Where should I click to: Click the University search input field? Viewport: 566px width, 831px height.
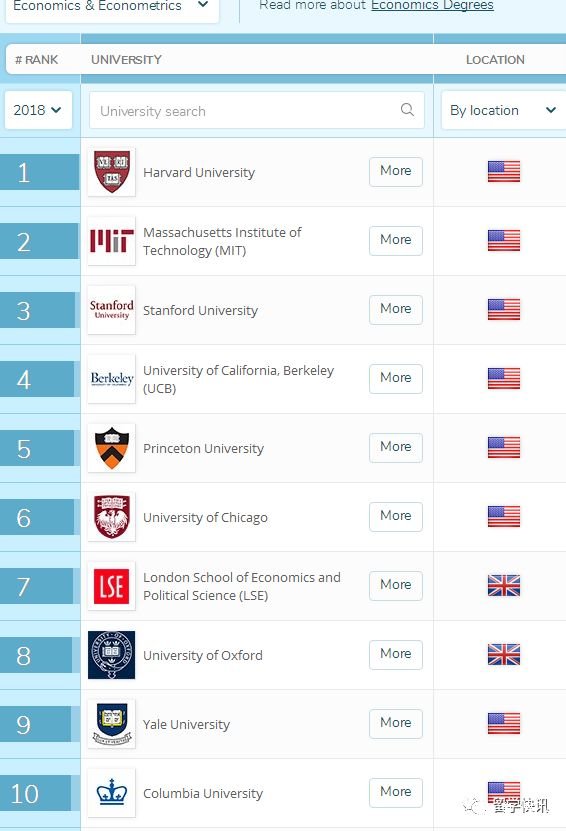point(257,110)
